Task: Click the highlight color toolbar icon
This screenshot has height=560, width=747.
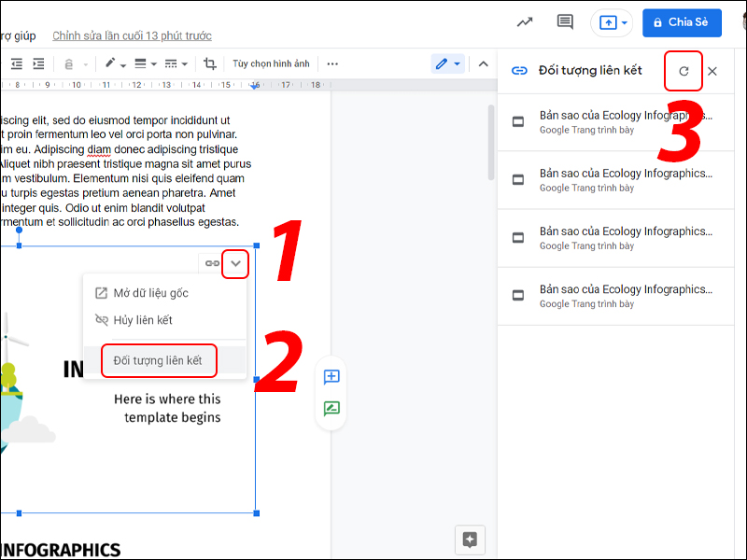Action: [68, 63]
